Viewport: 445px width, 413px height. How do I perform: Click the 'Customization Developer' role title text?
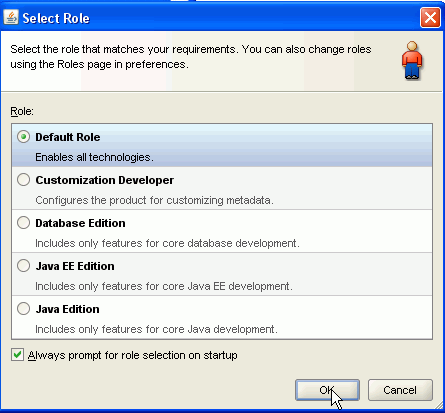pyautogui.click(x=105, y=180)
